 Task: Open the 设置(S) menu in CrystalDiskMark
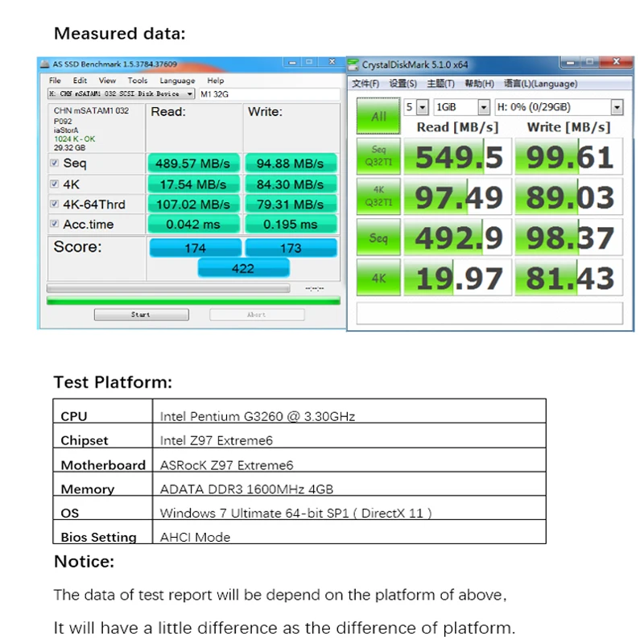(x=403, y=84)
